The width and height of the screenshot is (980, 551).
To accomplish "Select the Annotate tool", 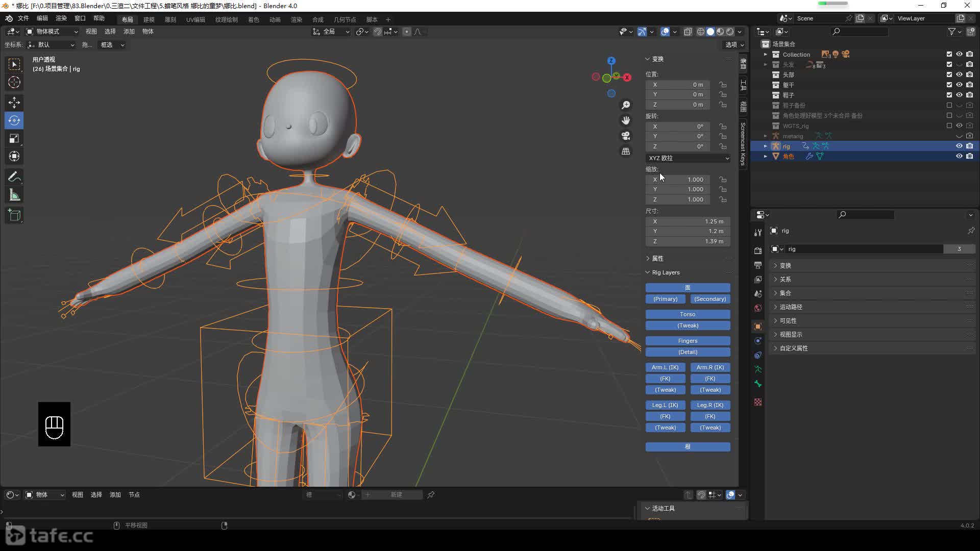I will 14,177.
